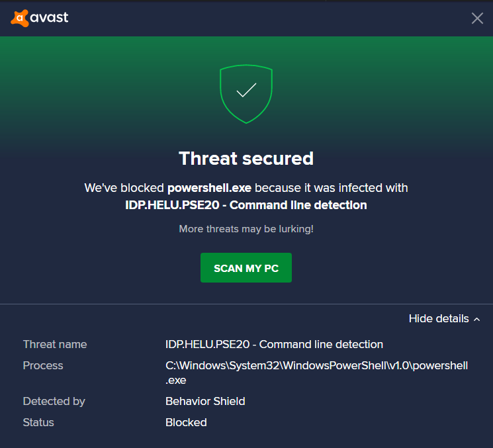Collapse details with Hide details
This screenshot has width=493, height=448.
(x=444, y=318)
